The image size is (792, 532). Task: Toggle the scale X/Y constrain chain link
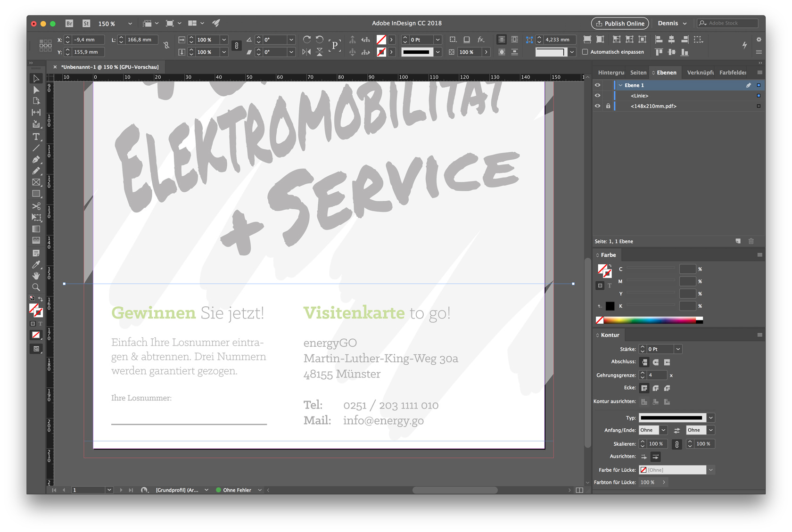point(237,46)
